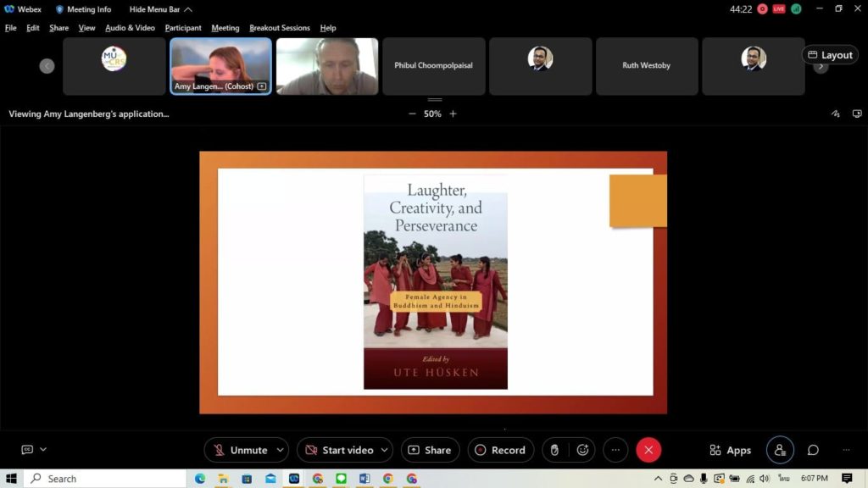This screenshot has height=488, width=868.
Task: Select the avatar tile right of Ruth Westoby
Action: click(x=754, y=66)
